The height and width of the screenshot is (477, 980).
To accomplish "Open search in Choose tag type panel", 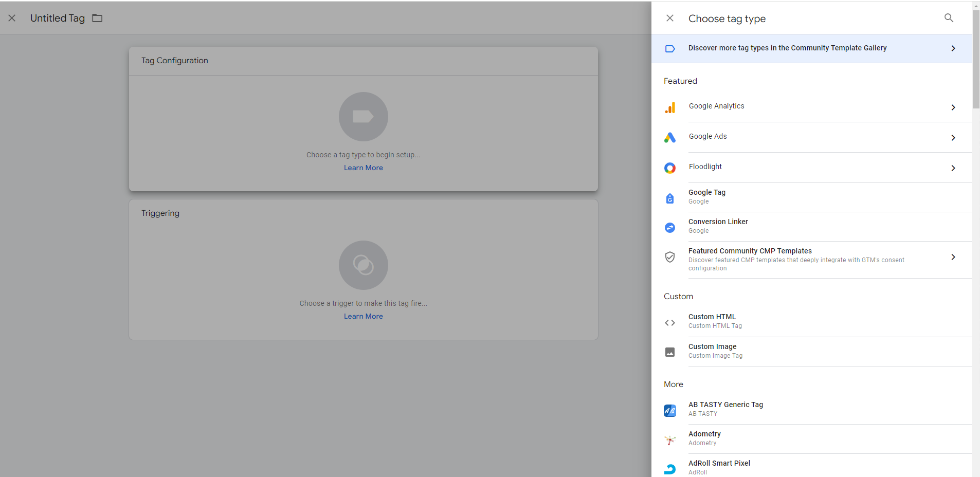I will click(x=949, y=18).
